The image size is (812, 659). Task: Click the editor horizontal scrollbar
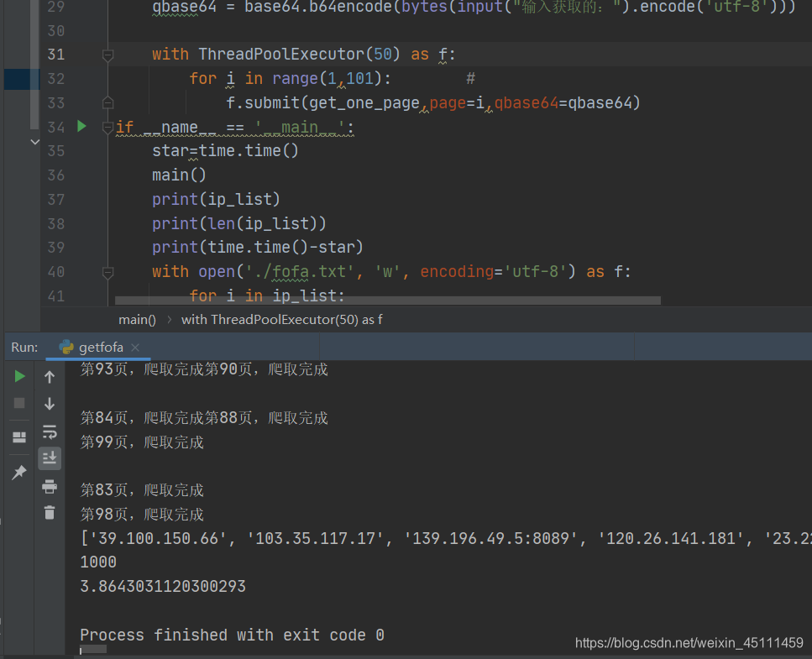(387, 301)
